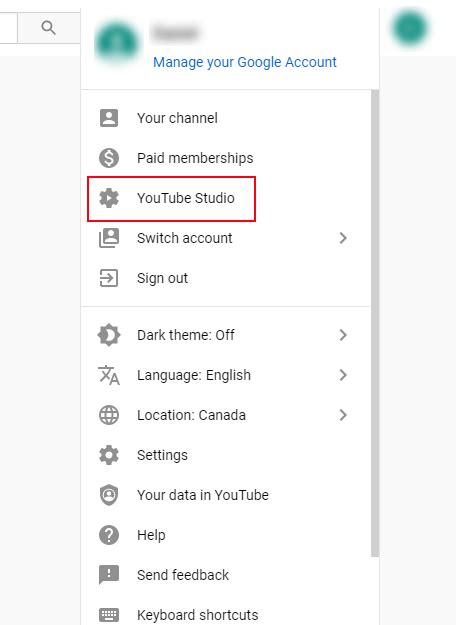The image size is (456, 625).
Task: Click the Help question mark icon
Action: (x=109, y=535)
